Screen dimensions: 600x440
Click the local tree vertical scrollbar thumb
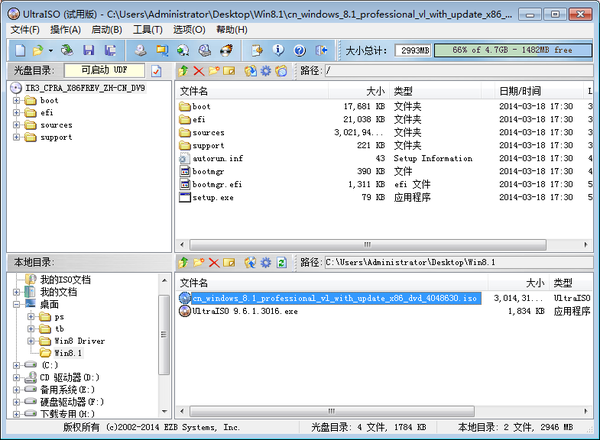[164, 335]
